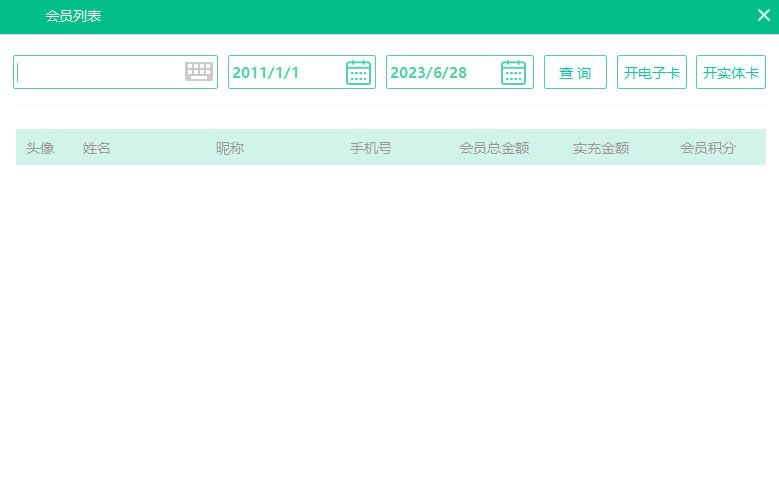Image resolution: width=779 pixels, height=488 pixels.
Task: Click the 会员列表 window title text
Action: click(x=73, y=16)
